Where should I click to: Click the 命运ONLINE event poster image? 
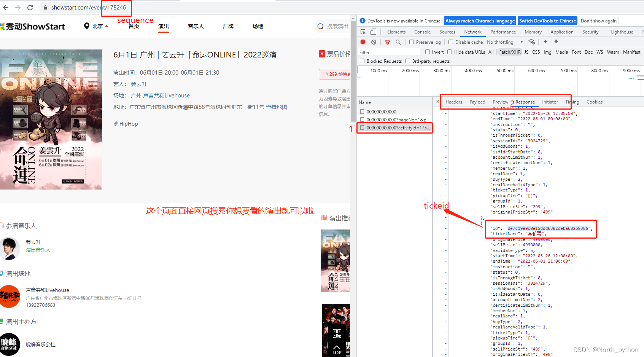click(x=51, y=120)
